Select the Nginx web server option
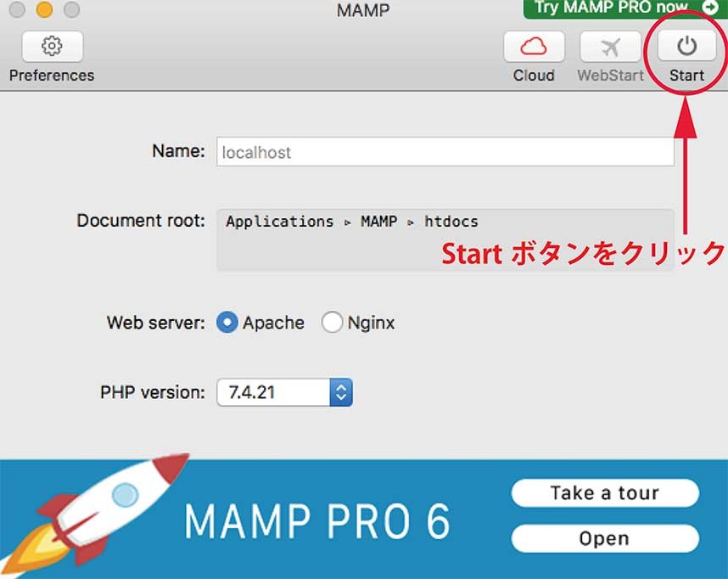The width and height of the screenshot is (728, 579). (333, 323)
